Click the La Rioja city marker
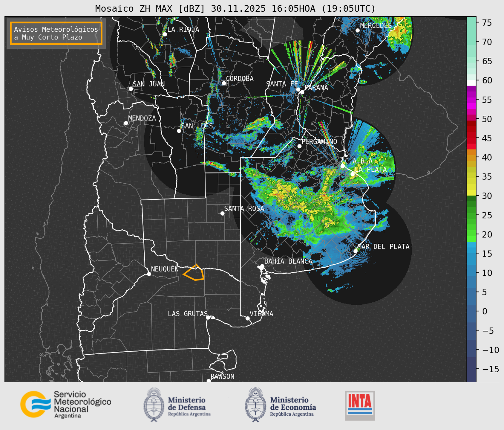 [x=165, y=34]
